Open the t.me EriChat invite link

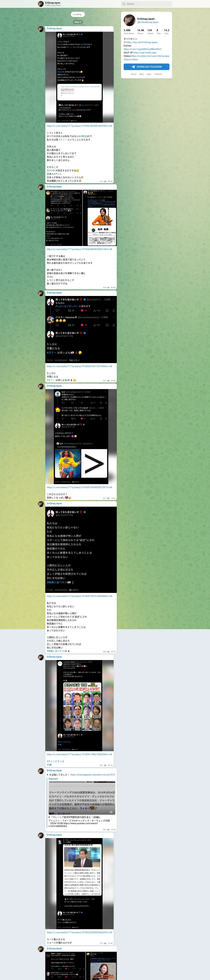tap(143, 49)
